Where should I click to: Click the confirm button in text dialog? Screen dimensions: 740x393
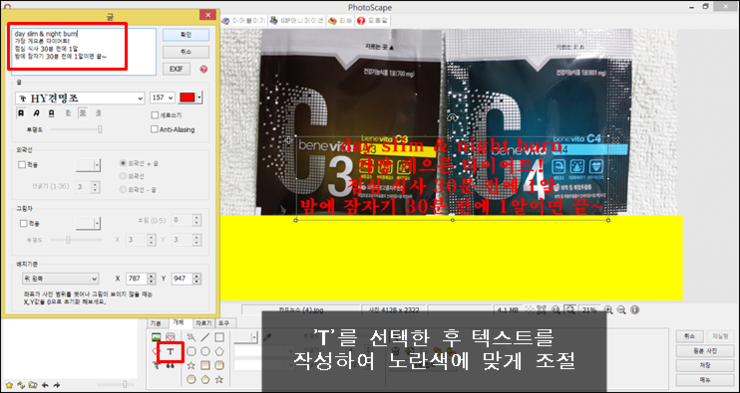click(186, 34)
